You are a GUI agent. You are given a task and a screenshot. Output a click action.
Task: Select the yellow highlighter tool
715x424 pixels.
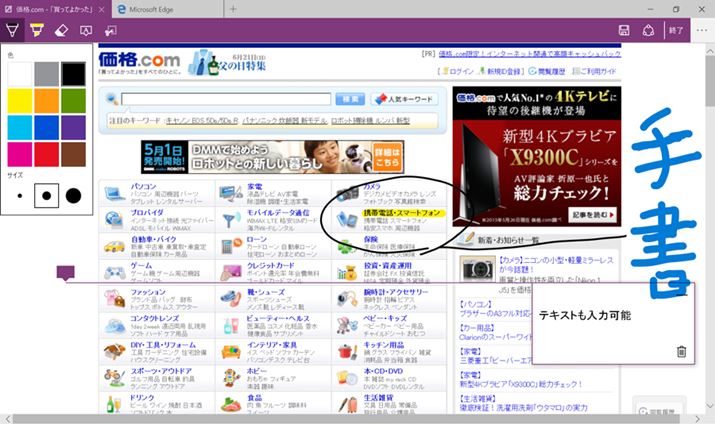pyautogui.click(x=36, y=30)
